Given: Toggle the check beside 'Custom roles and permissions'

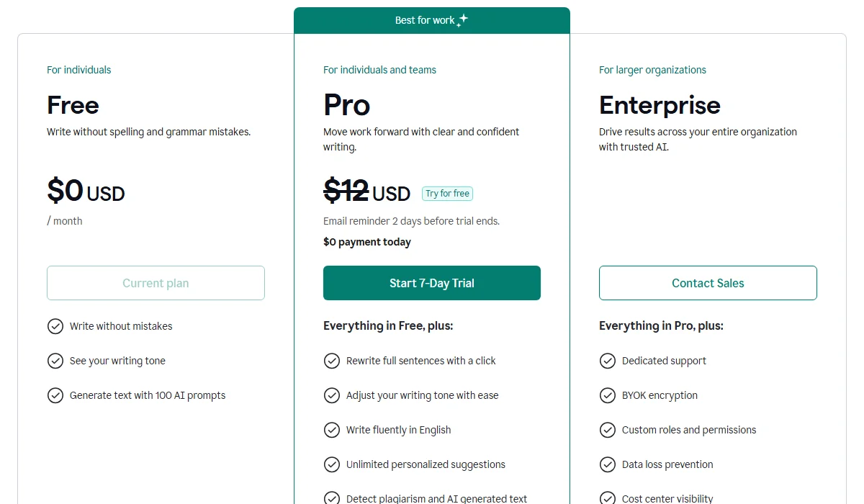Looking at the screenshot, I should [x=608, y=430].
